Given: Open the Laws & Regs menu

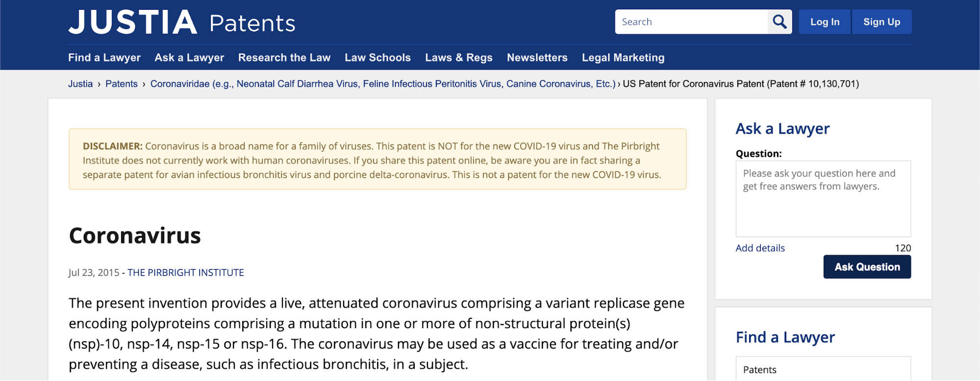Looking at the screenshot, I should (x=459, y=58).
